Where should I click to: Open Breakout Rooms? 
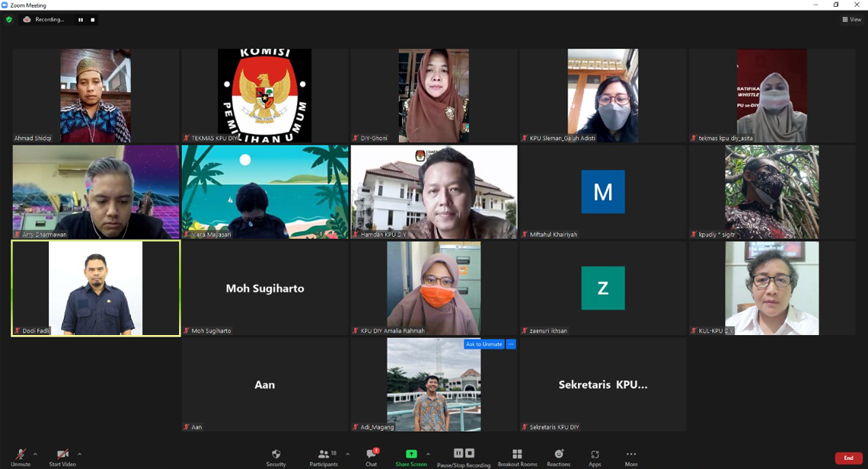tap(517, 457)
